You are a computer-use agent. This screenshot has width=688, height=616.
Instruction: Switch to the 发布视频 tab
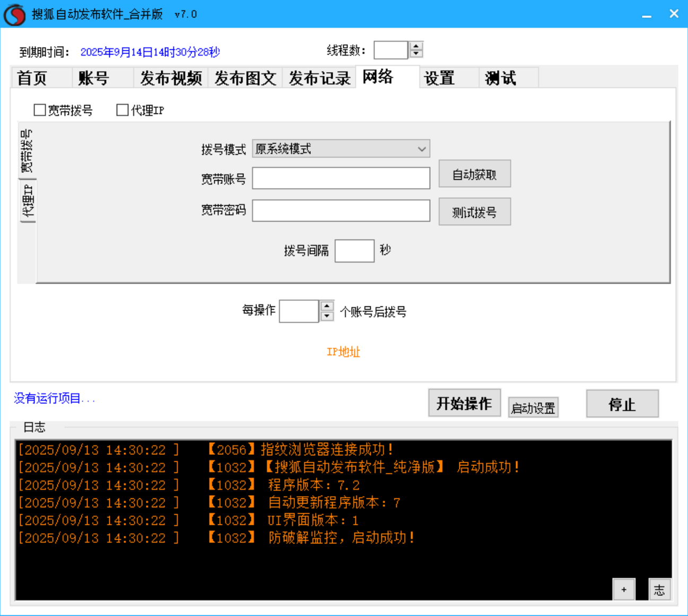(170, 78)
